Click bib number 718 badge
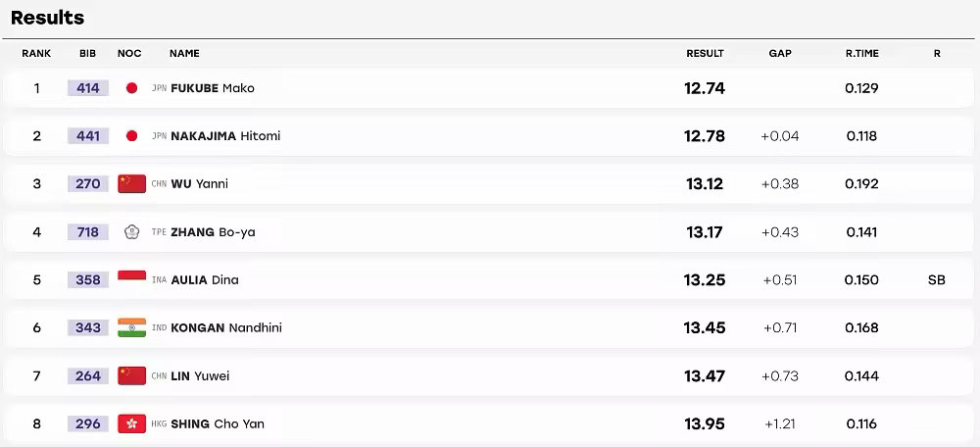 pos(88,232)
